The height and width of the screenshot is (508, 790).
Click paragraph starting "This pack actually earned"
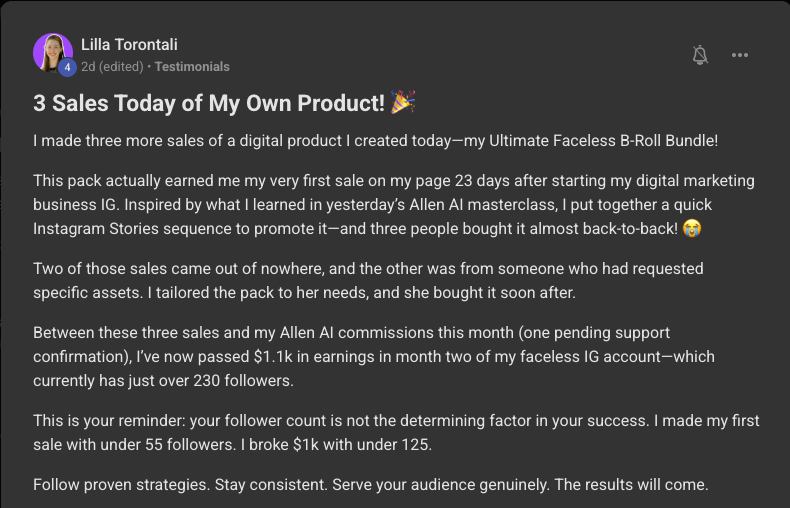(394, 205)
